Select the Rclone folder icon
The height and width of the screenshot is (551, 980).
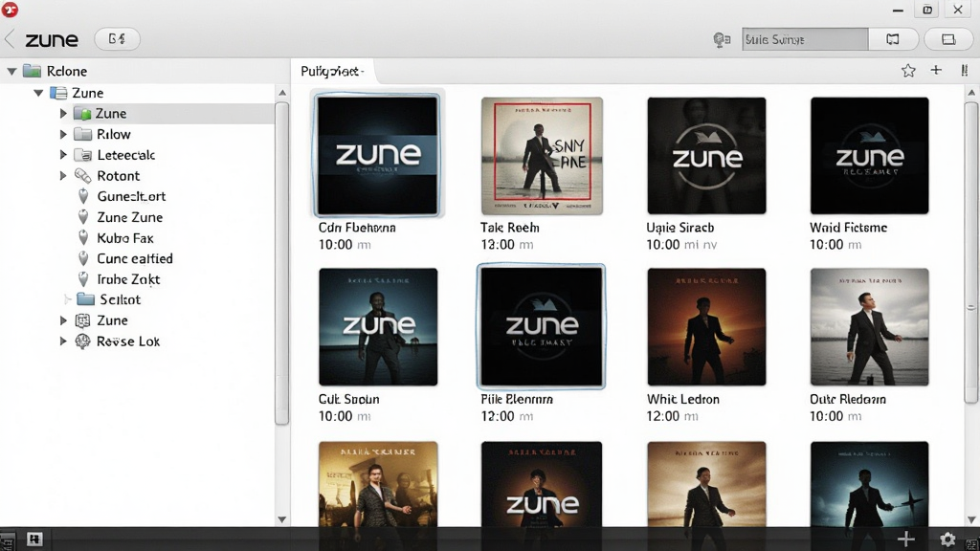click(x=32, y=71)
